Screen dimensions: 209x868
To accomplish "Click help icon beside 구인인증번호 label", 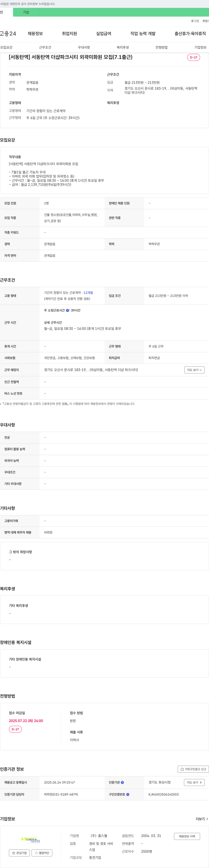I will click(128, 794).
